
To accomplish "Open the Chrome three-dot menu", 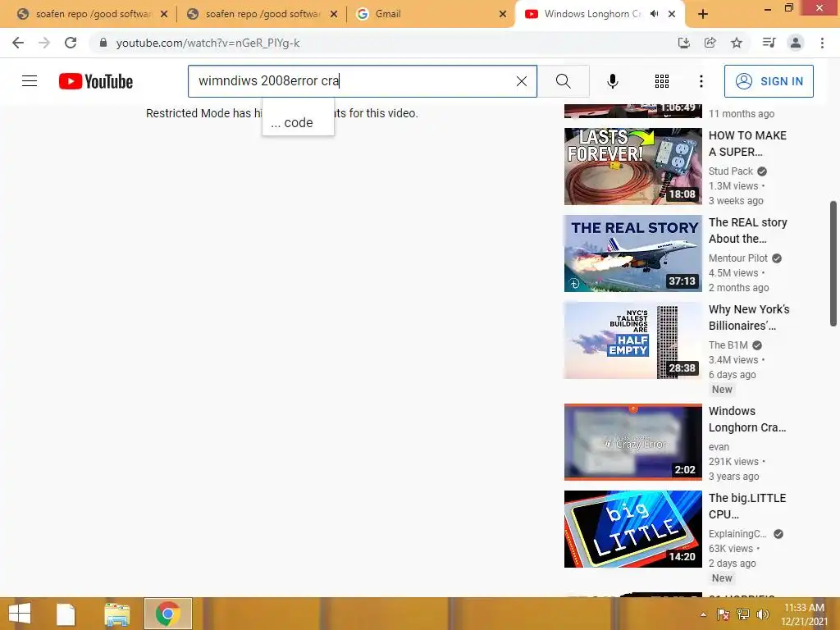I will click(822, 43).
